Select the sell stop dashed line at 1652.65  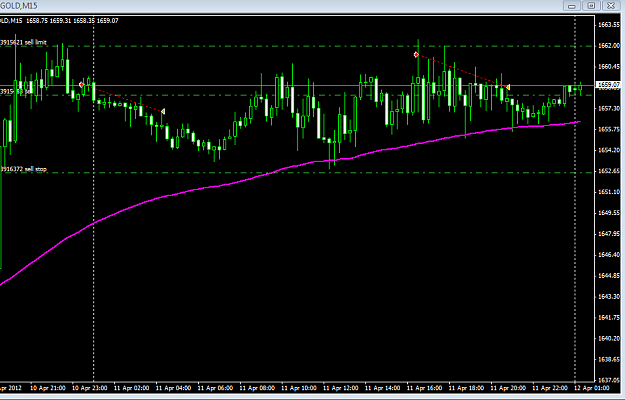coord(297,173)
